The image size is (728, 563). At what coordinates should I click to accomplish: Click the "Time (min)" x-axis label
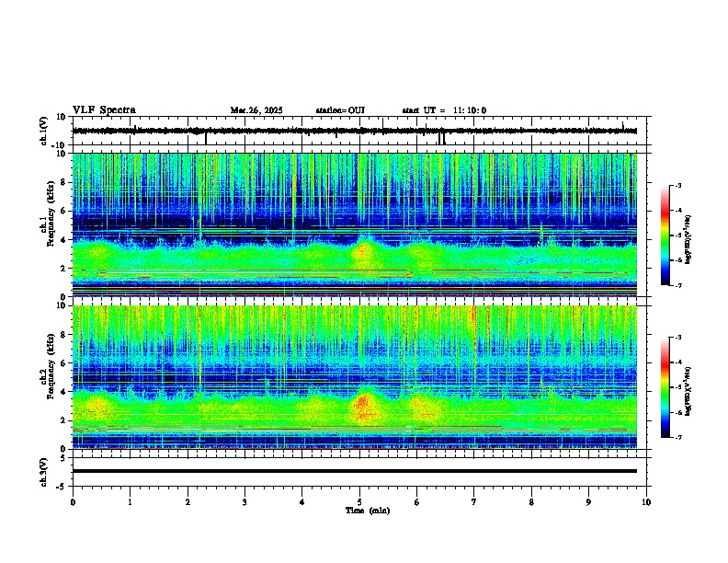click(x=368, y=511)
